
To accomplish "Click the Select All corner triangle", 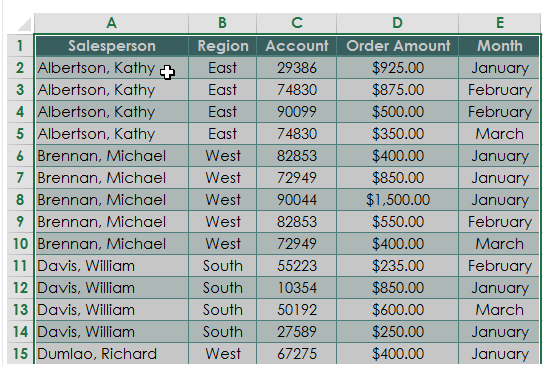I will (x=23, y=24).
